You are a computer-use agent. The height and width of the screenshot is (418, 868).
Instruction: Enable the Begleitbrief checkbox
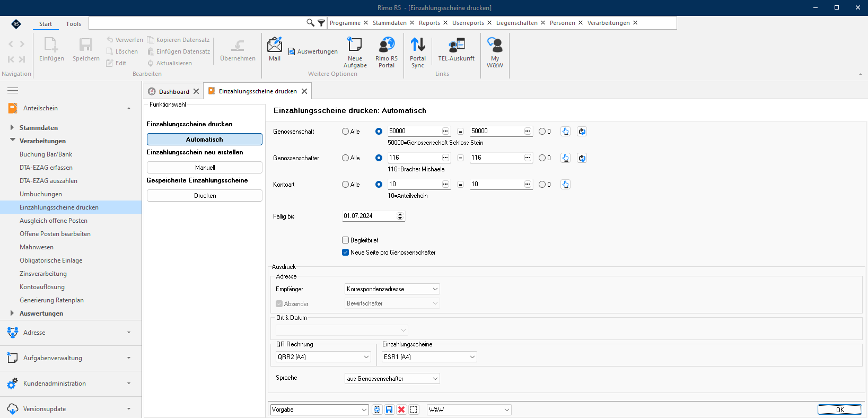tap(346, 240)
